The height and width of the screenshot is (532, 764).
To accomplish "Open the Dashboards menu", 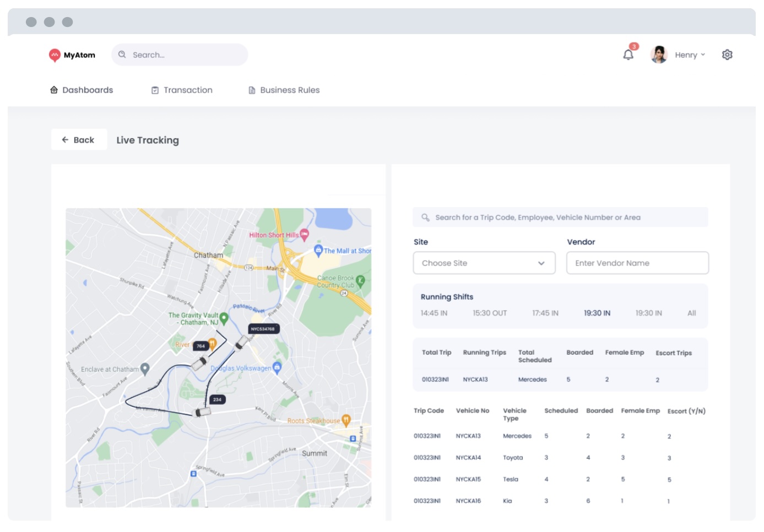I will (82, 90).
